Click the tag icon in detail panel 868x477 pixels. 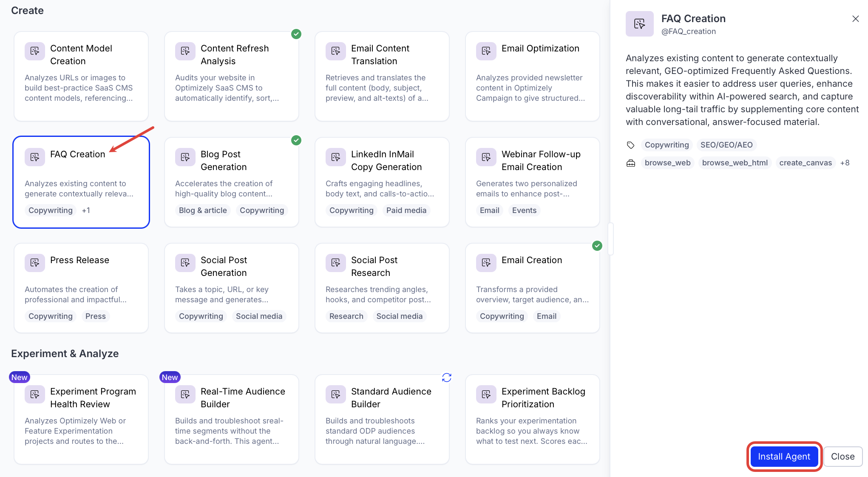(631, 145)
